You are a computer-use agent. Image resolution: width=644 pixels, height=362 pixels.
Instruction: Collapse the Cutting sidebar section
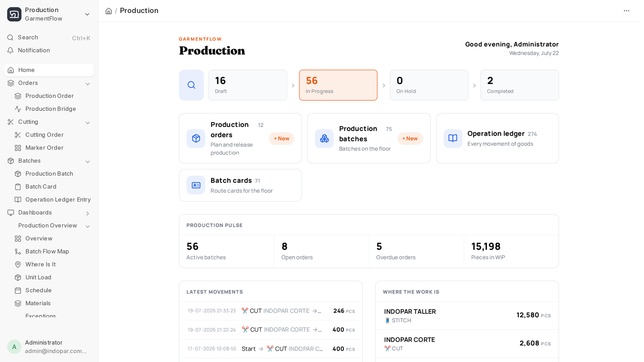point(88,122)
